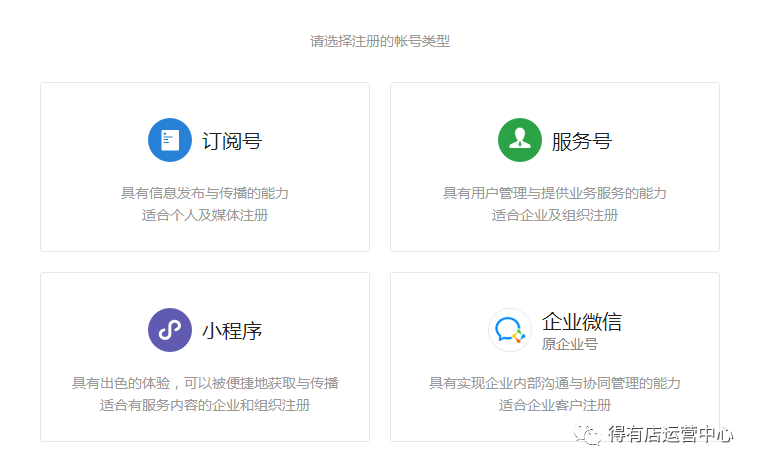Click text 适合有服务内容的企业和组织注册
The width and height of the screenshot is (758, 467).
coord(205,405)
